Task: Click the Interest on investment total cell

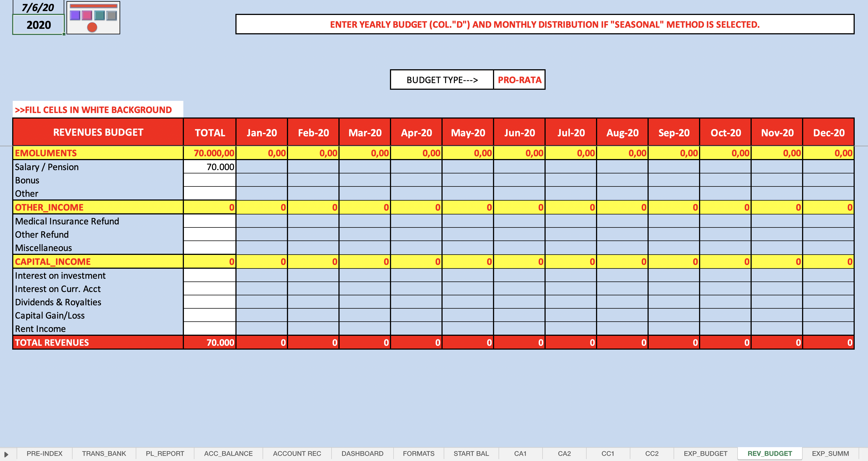Action: (x=210, y=275)
